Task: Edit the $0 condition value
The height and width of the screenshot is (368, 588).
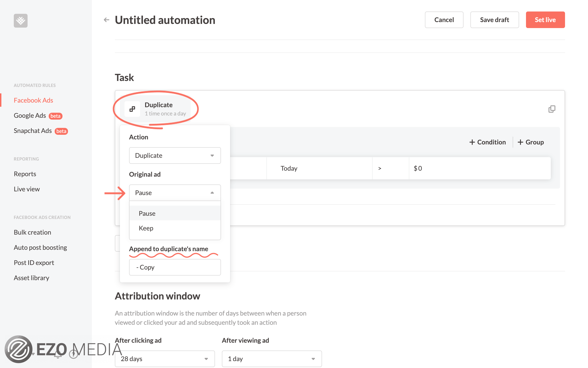Action: 480,168
